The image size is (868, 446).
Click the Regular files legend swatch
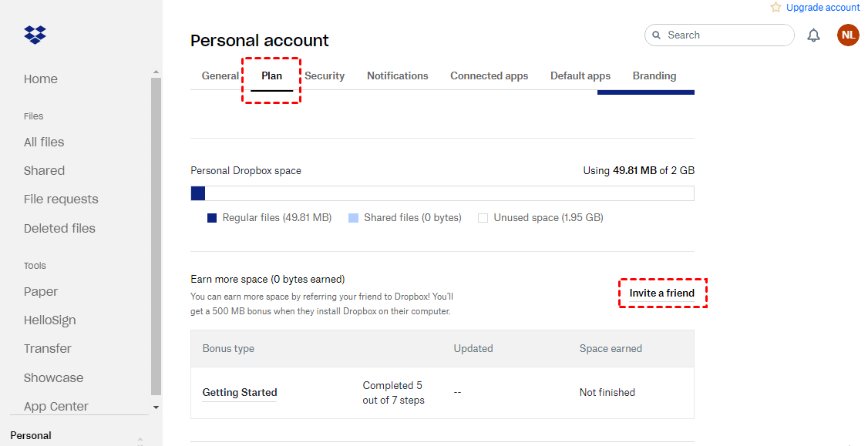(211, 218)
